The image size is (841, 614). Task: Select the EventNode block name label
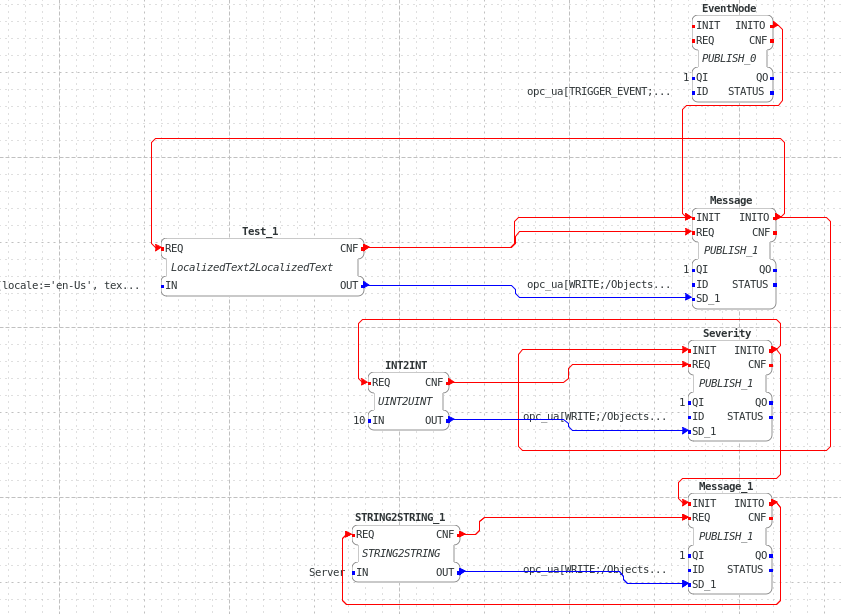click(729, 8)
